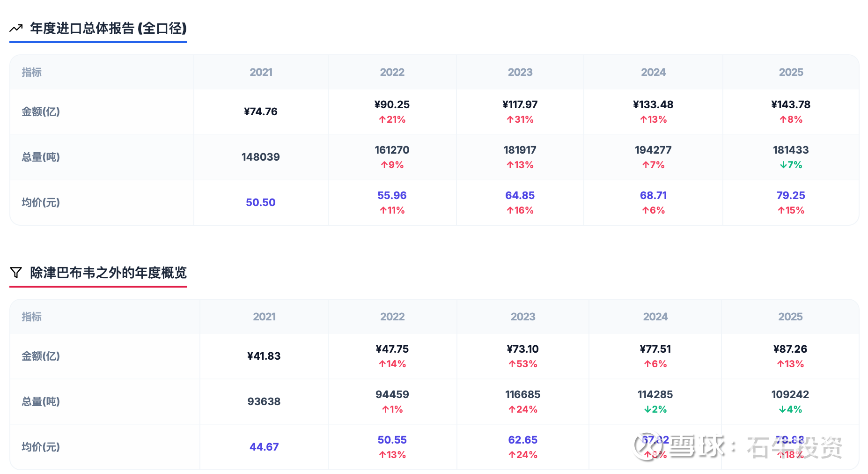Select the 均价 value 44.67 for 2021

tap(264, 447)
